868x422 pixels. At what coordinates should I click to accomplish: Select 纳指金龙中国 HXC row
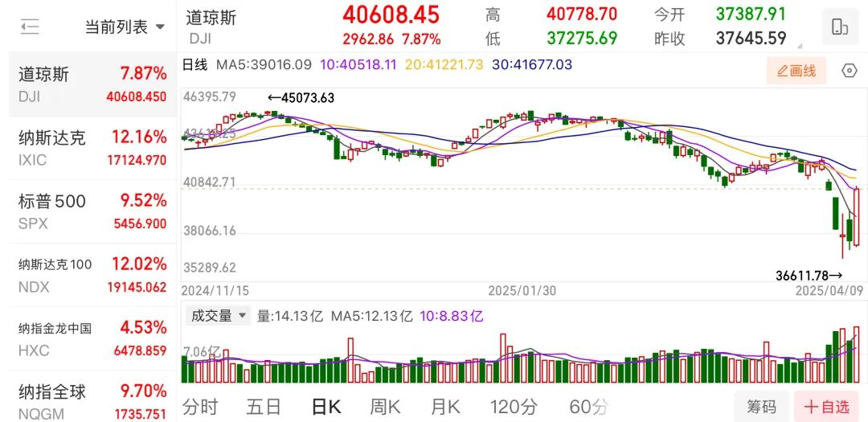pyautogui.click(x=92, y=339)
